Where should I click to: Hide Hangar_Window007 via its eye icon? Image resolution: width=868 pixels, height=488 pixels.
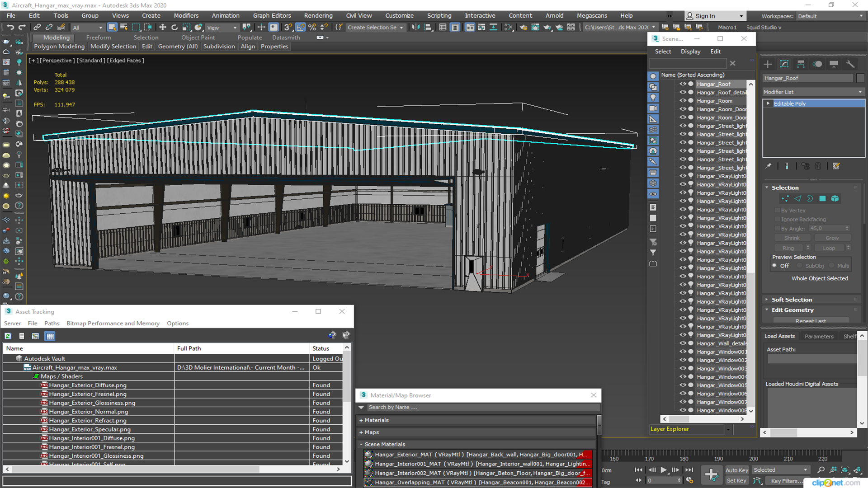[683, 402]
